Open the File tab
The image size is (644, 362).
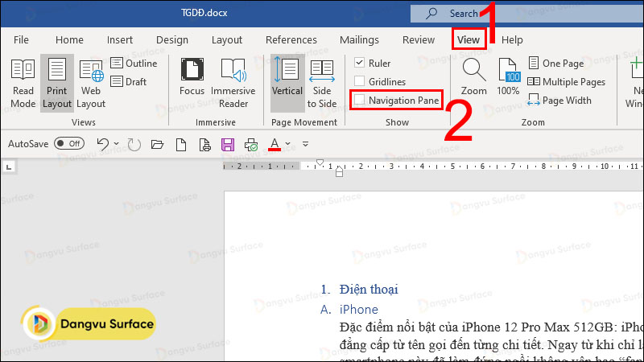coord(21,39)
